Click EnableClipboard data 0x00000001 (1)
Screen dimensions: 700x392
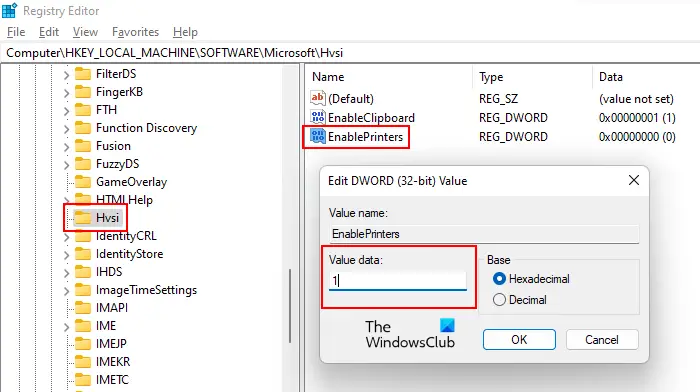[637, 117]
